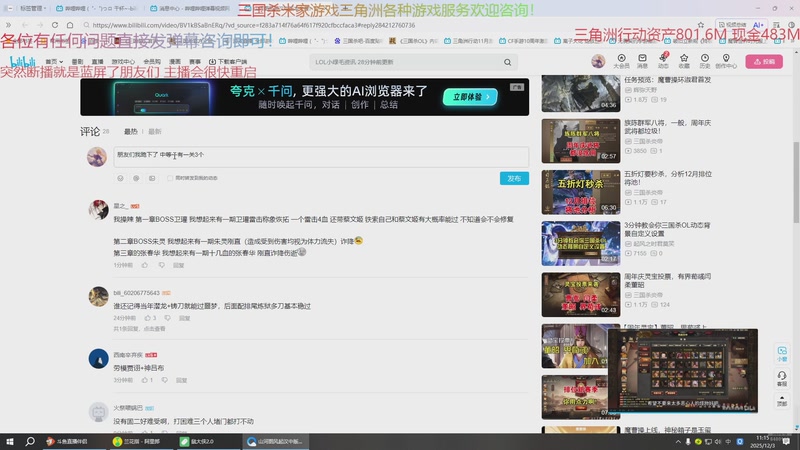The image size is (800, 450).
Task: Click the search magnifier icon in bilibili search
Action: point(507,62)
